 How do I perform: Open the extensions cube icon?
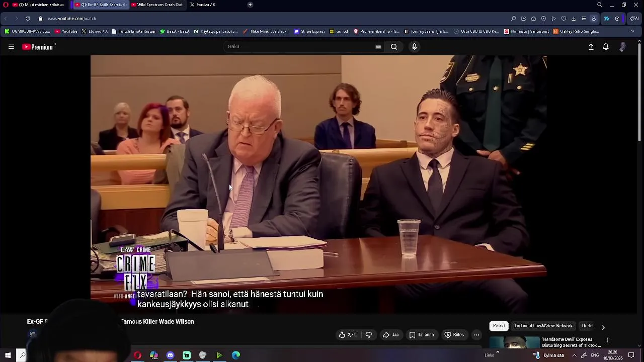(617, 19)
